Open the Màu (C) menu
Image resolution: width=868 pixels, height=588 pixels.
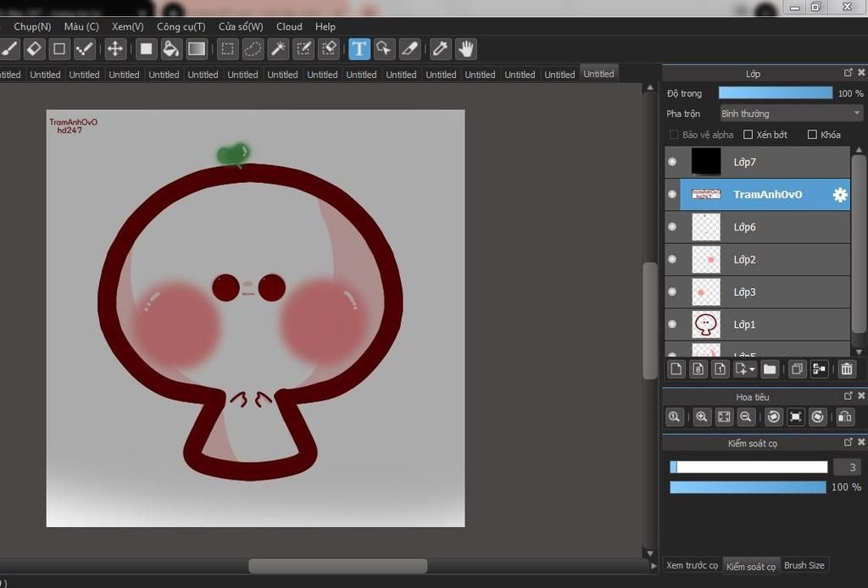click(81, 26)
